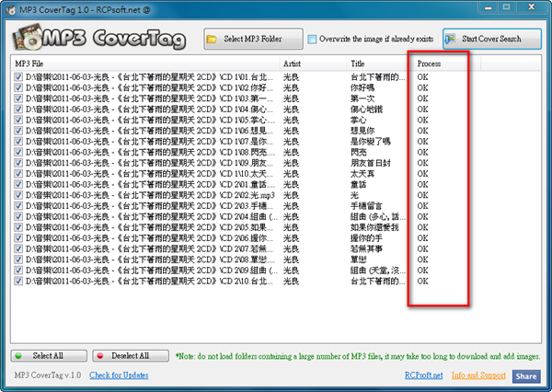Click the title cell '掌心'
This screenshot has width=552, height=392.
click(x=359, y=120)
